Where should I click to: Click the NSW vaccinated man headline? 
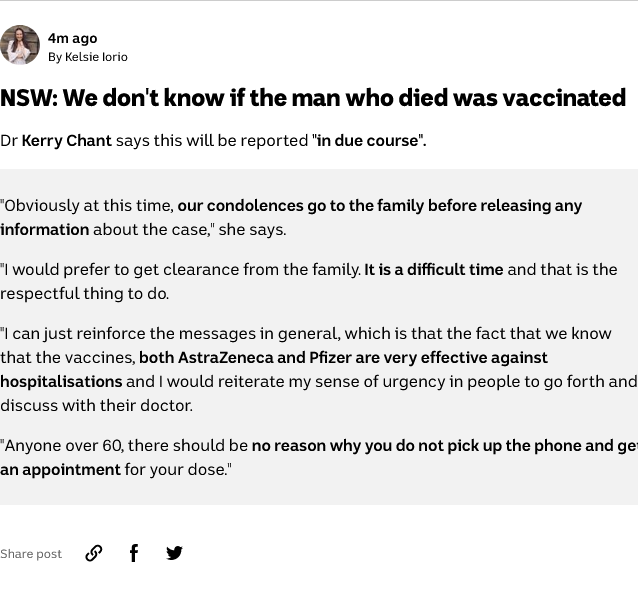[x=313, y=98]
